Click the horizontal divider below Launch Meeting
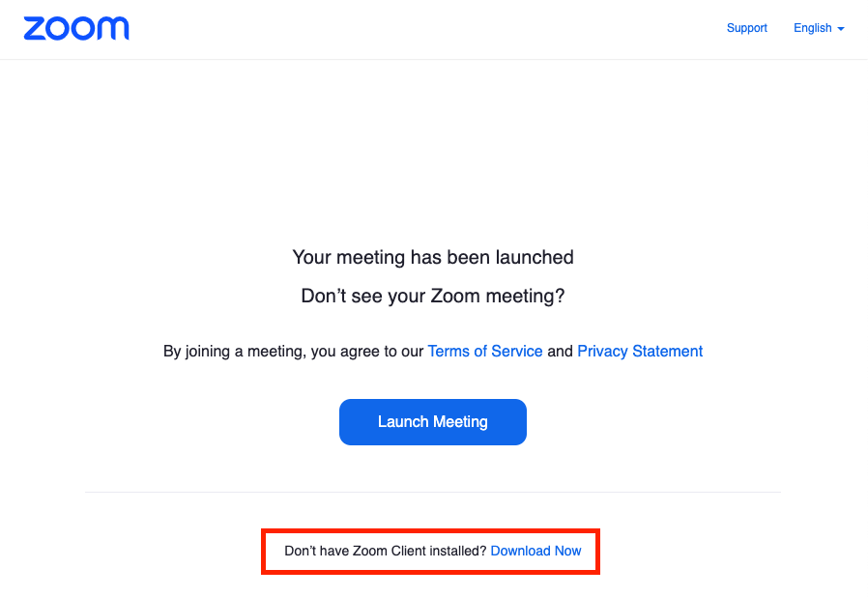The image size is (868, 597). [433, 493]
